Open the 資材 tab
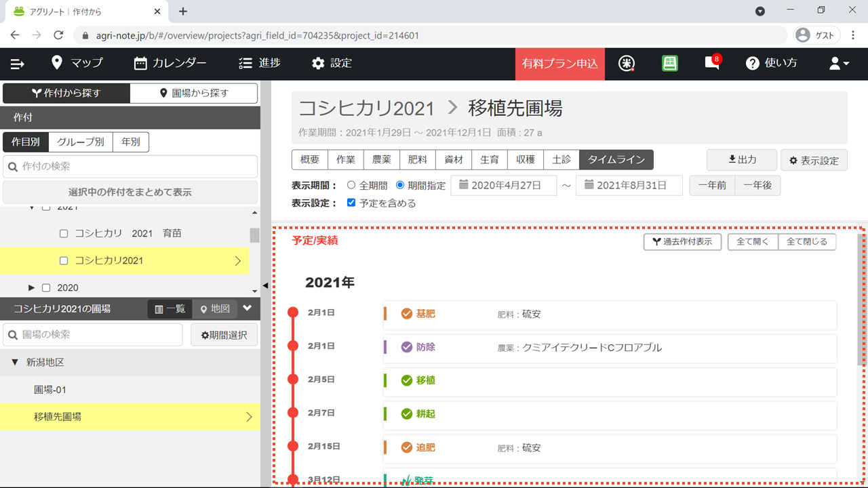 pyautogui.click(x=454, y=160)
